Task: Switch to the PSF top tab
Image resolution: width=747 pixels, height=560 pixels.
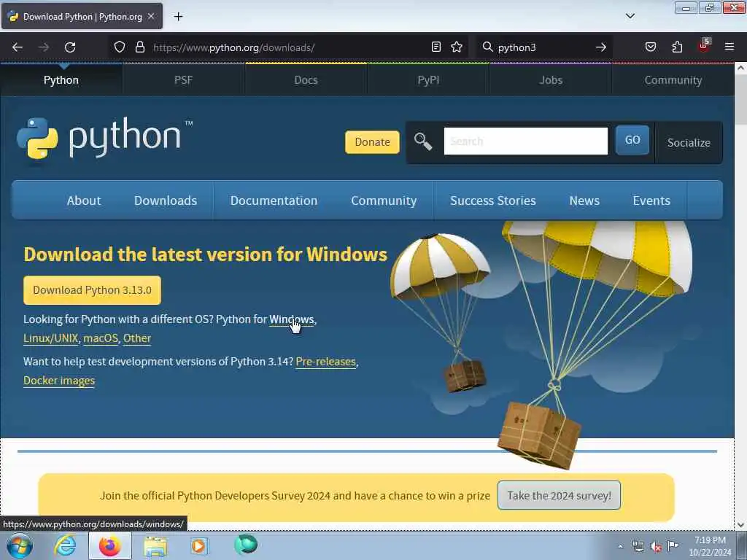Action: coord(183,80)
